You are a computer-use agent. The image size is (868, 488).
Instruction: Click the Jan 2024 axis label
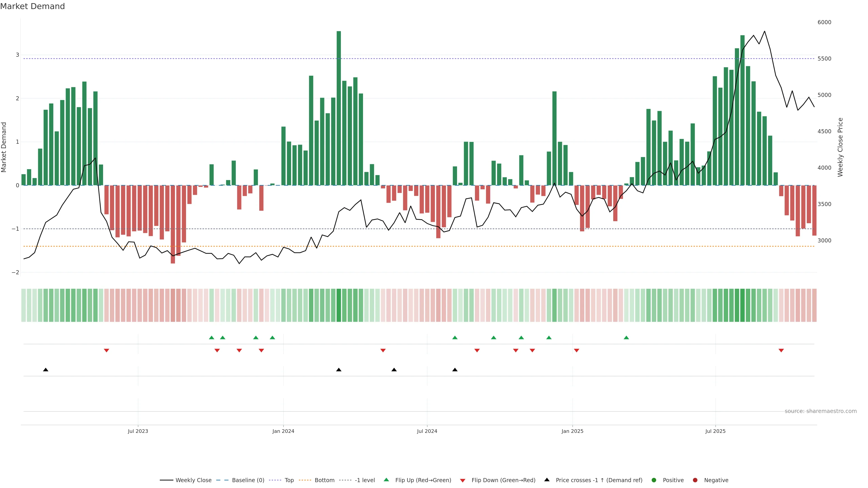283,431
